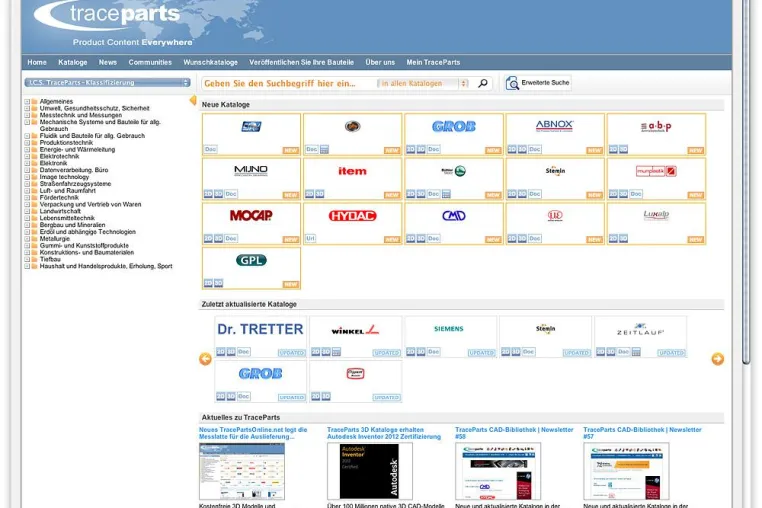Click Url icon on HYDAC catalog
Viewport: 762px width, 508px height.
pos(310,239)
